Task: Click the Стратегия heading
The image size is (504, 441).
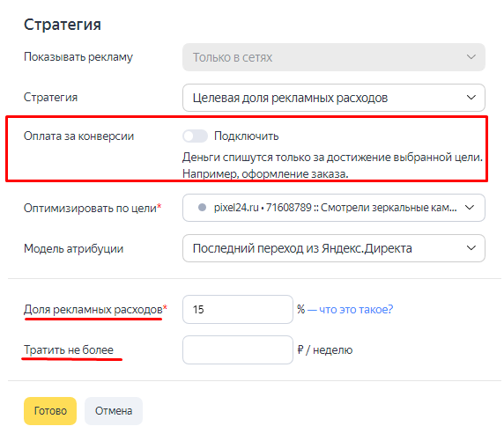Action: click(x=63, y=25)
